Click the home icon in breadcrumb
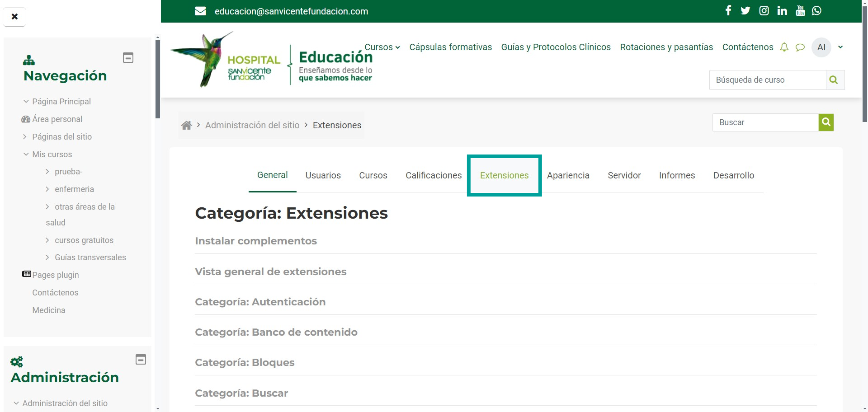Image resolution: width=868 pixels, height=412 pixels. (x=186, y=125)
